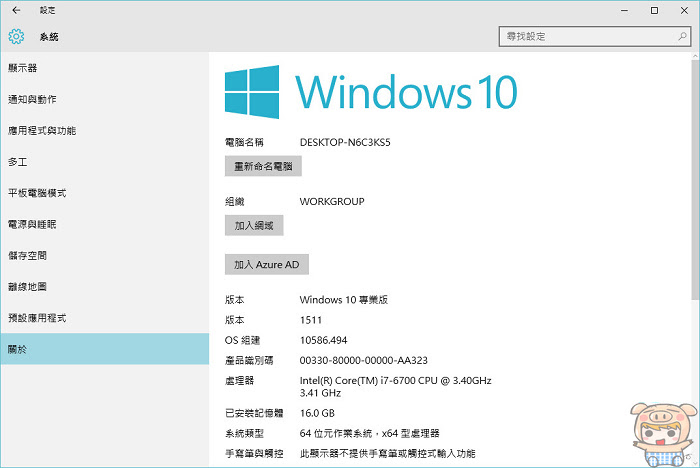The image size is (700, 468).
Task: Click the version value 1511
Action: [311, 320]
